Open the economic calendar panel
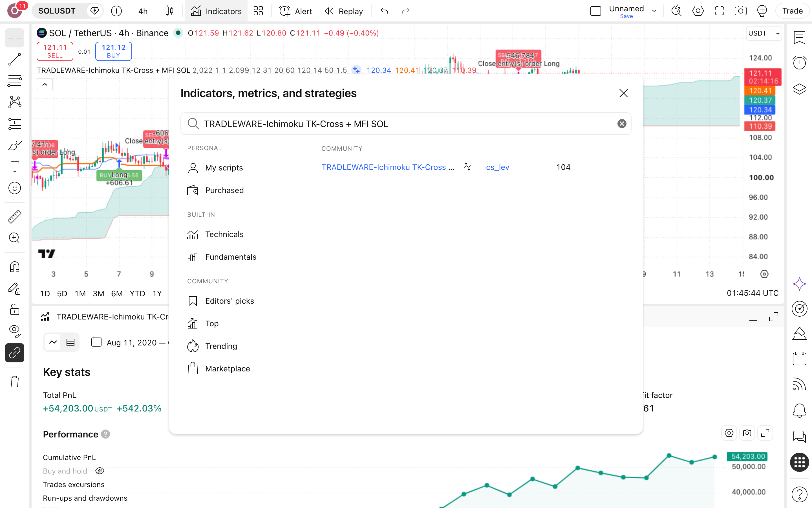This screenshot has width=812, height=508. click(800, 358)
